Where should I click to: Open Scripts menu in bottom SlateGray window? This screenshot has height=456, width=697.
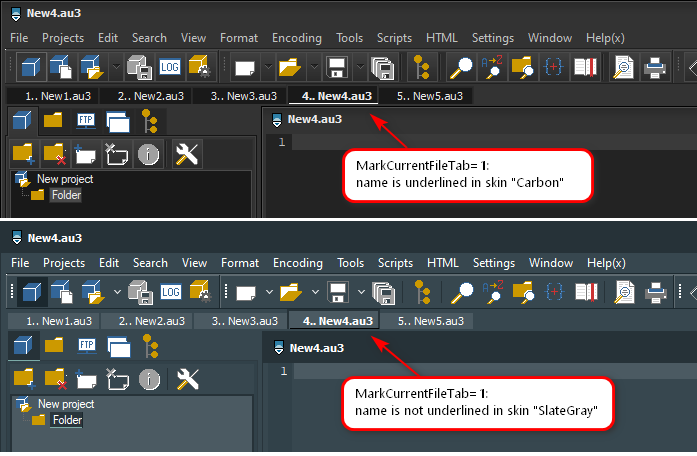(x=394, y=263)
